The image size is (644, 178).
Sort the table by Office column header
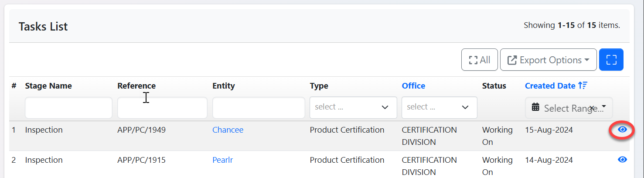413,86
